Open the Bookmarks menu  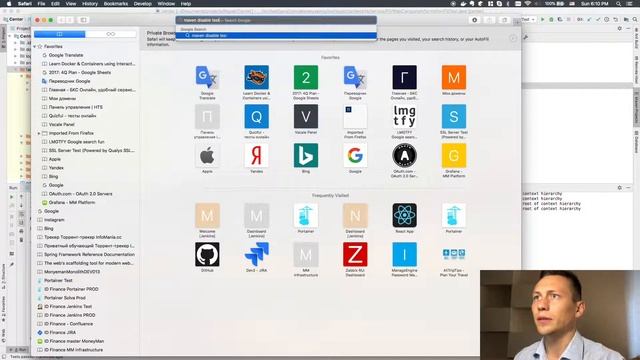[x=116, y=4]
